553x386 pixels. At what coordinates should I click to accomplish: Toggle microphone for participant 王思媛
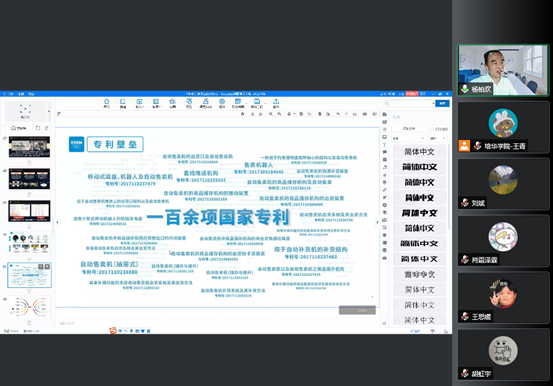click(465, 316)
